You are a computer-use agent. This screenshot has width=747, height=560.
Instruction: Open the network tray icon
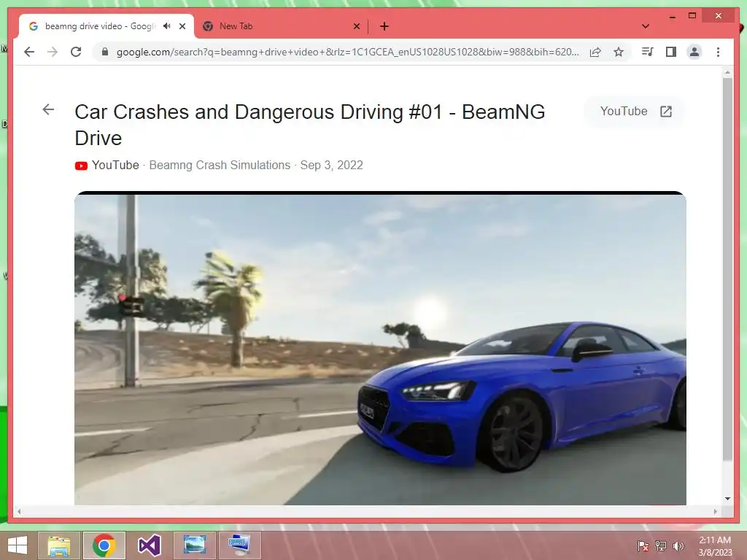[x=661, y=545]
